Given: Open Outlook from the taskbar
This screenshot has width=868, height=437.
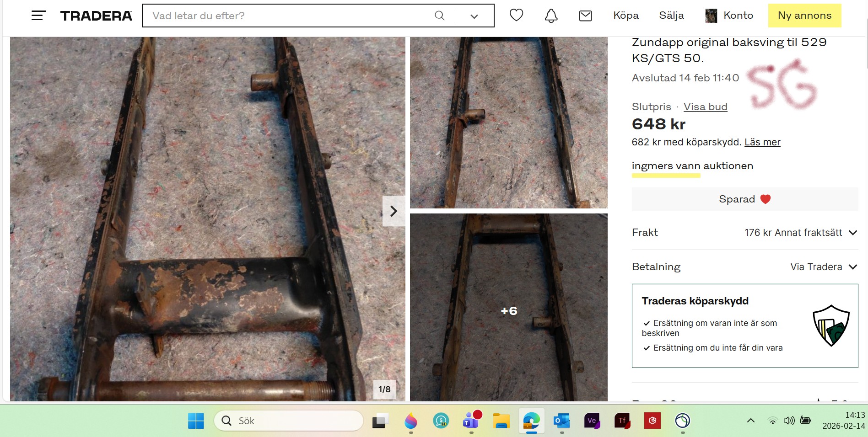Looking at the screenshot, I should click(561, 421).
